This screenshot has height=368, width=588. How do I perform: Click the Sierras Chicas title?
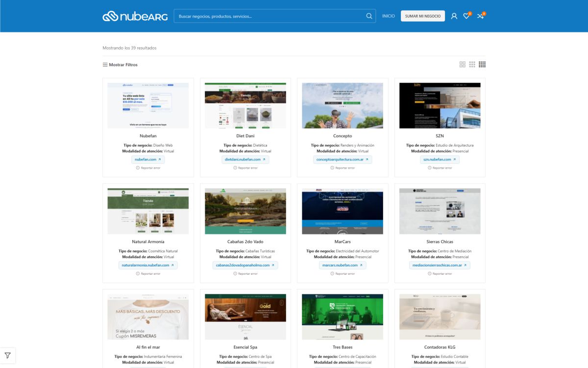(440, 241)
